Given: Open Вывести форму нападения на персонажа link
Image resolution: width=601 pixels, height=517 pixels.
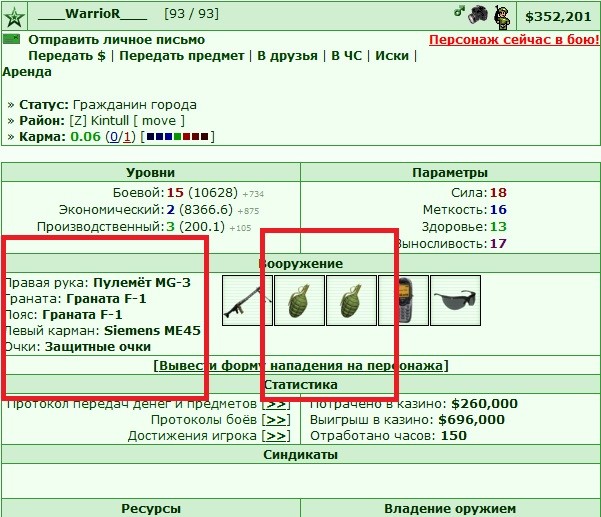Looking at the screenshot, I should click(300, 366).
